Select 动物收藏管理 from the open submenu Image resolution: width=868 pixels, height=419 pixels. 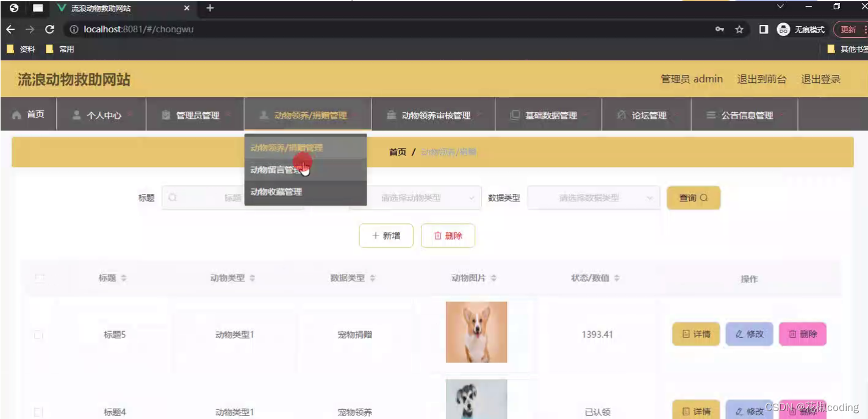(x=276, y=192)
